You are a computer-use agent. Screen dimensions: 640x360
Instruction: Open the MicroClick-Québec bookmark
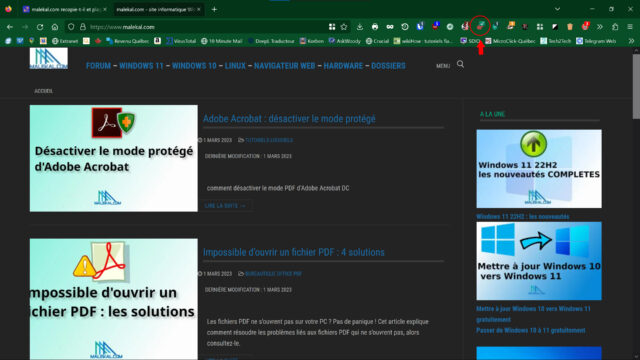coord(510,41)
